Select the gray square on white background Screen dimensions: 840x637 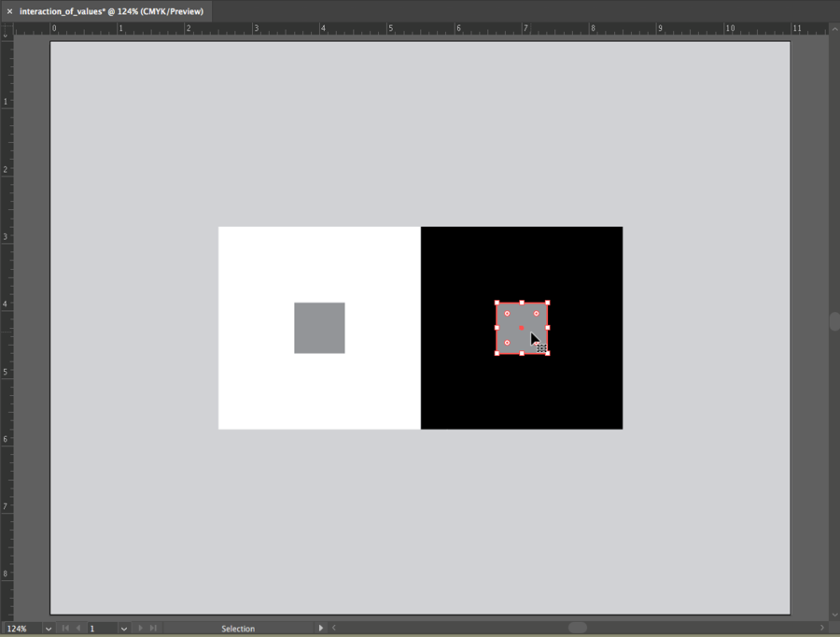point(319,328)
